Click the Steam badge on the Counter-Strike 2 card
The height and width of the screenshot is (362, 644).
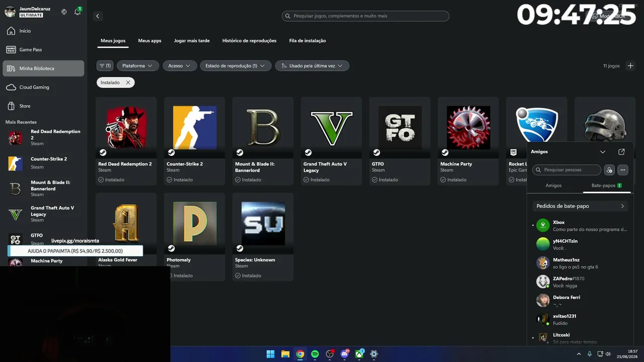pyautogui.click(x=172, y=152)
